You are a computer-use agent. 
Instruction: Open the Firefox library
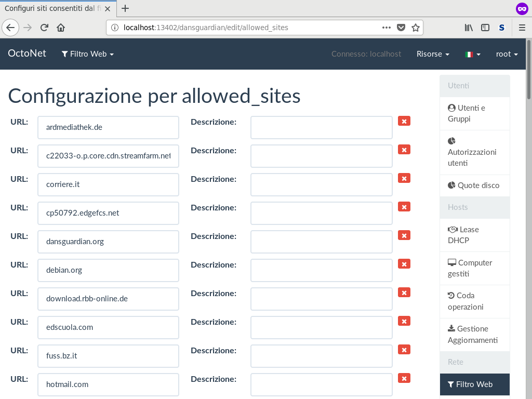469,28
